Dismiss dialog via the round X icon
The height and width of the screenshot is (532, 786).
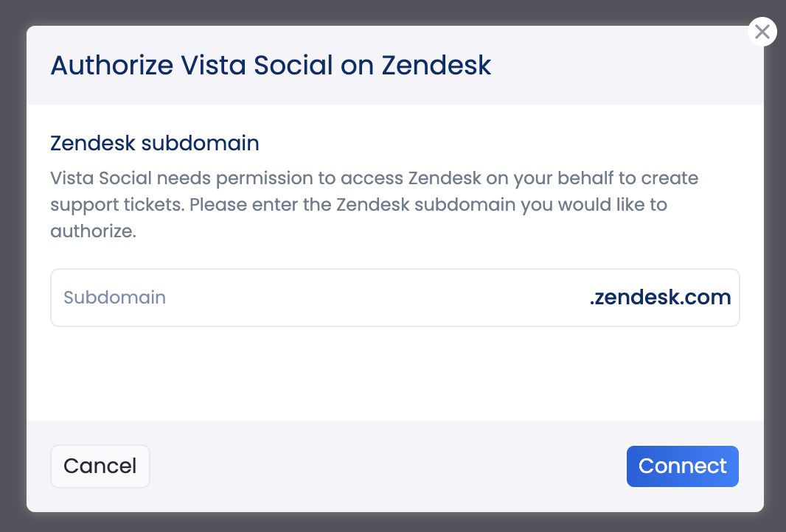coord(762,32)
